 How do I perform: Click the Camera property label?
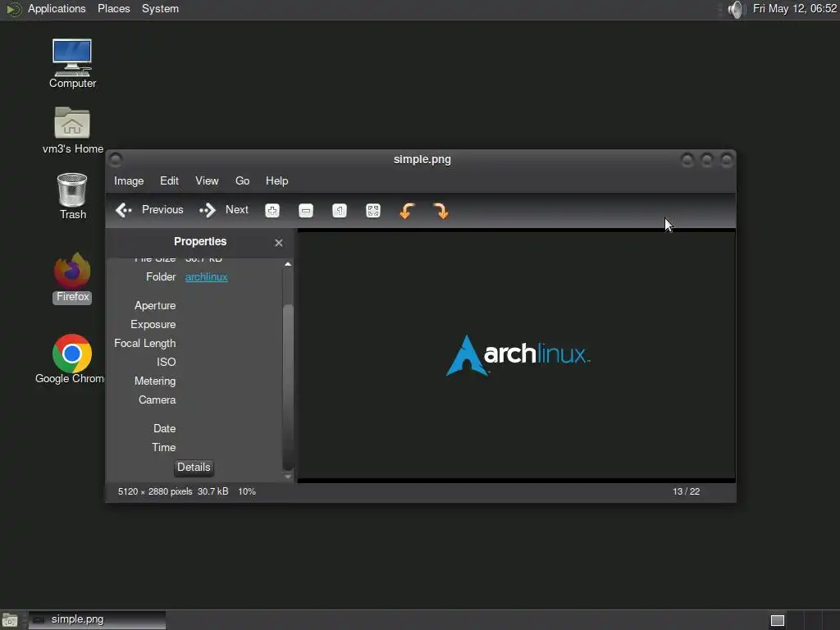[157, 399]
